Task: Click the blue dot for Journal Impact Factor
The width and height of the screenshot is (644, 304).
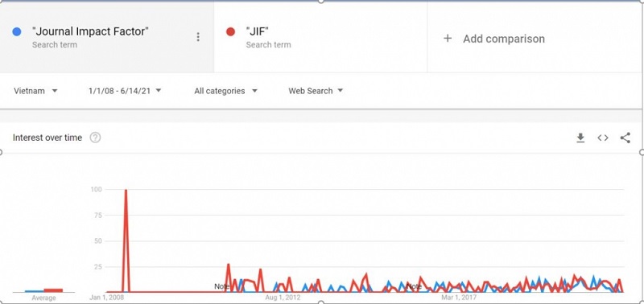Action: tap(17, 31)
